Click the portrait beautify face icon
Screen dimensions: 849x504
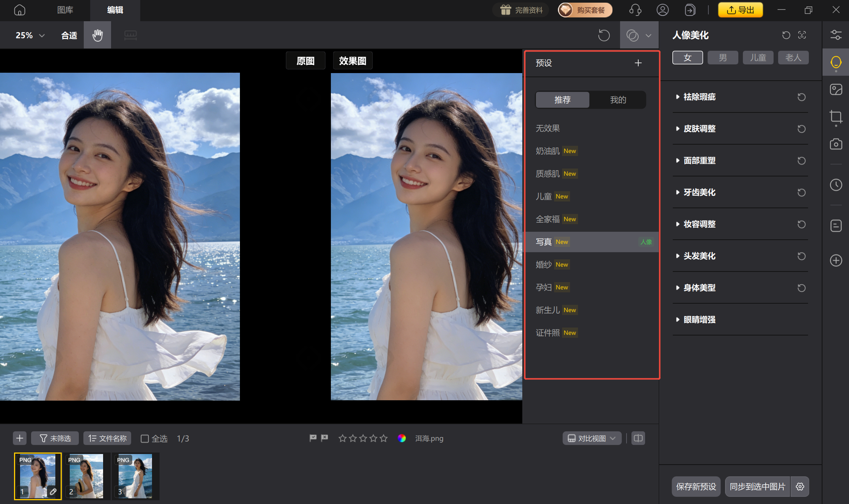click(836, 62)
